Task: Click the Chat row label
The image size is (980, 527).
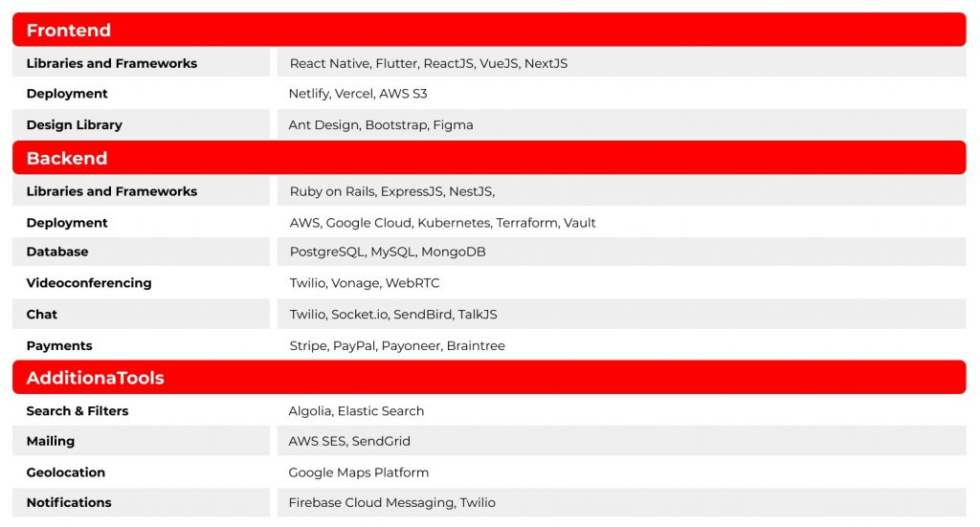Action: [x=42, y=315]
